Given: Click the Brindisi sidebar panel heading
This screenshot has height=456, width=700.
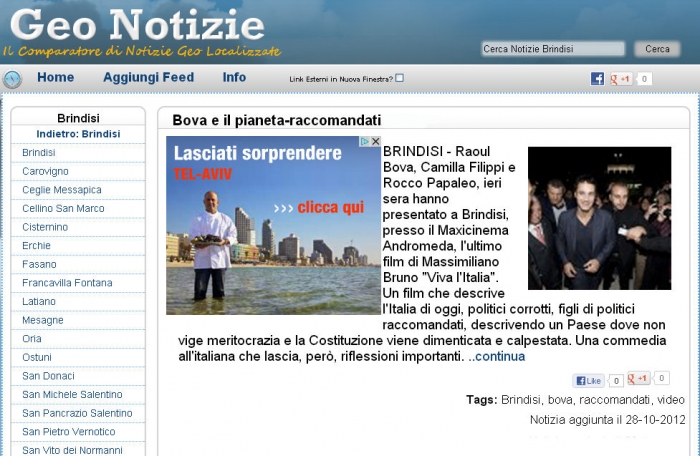Looking at the screenshot, I should pyautogui.click(x=78, y=118).
